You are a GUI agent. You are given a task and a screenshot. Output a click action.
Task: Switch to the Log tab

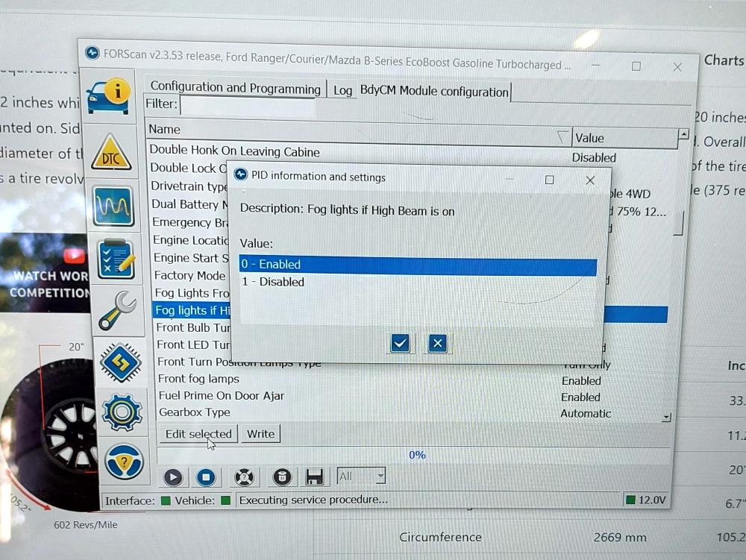click(342, 90)
